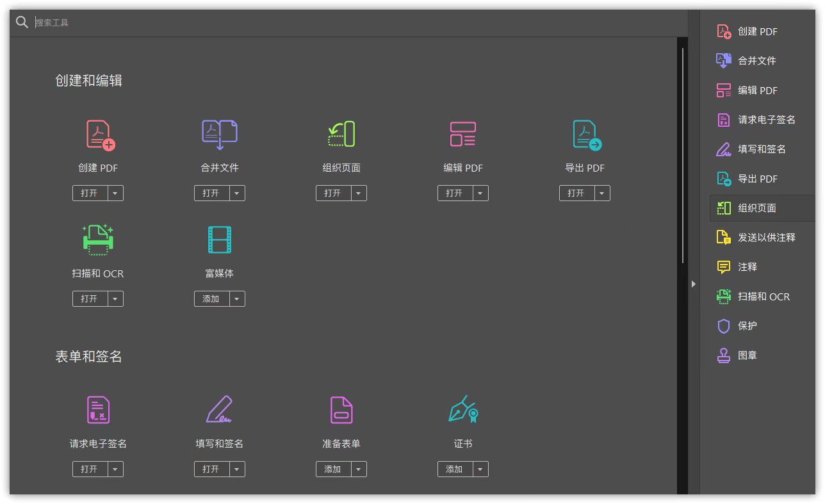Image resolution: width=825 pixels, height=504 pixels.
Task: Click the 扫描和 OCR printer icon in main area
Action: click(x=98, y=240)
